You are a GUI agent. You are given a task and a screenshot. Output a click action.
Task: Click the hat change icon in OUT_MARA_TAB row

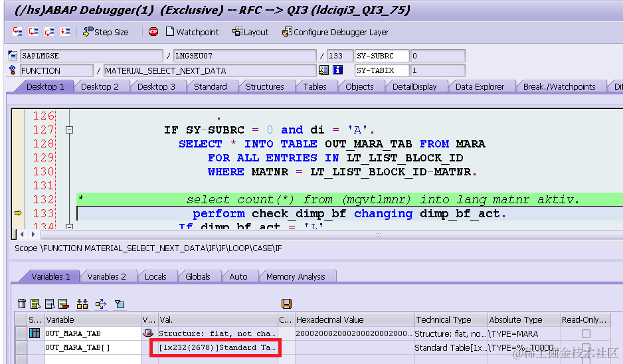(x=148, y=333)
